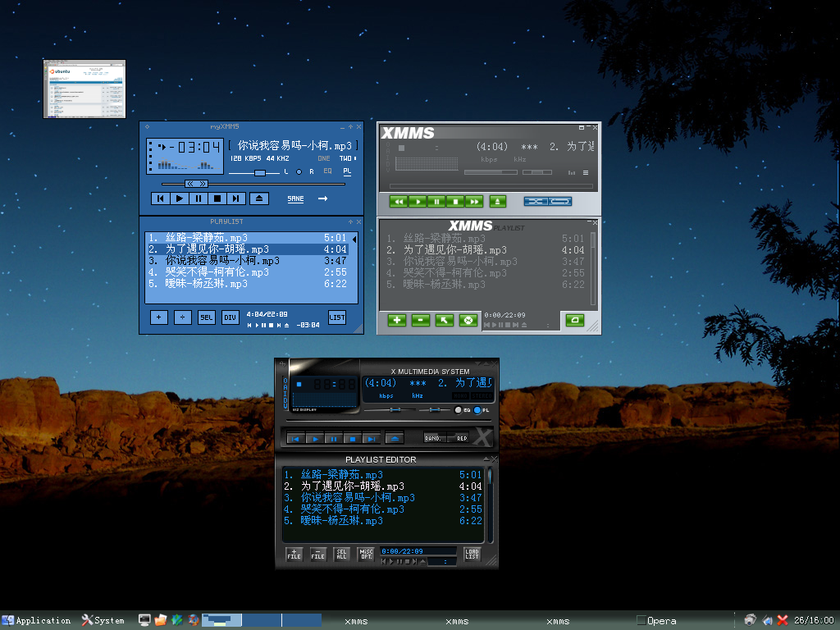Click remove (÷) button in blue playlist

183,317
